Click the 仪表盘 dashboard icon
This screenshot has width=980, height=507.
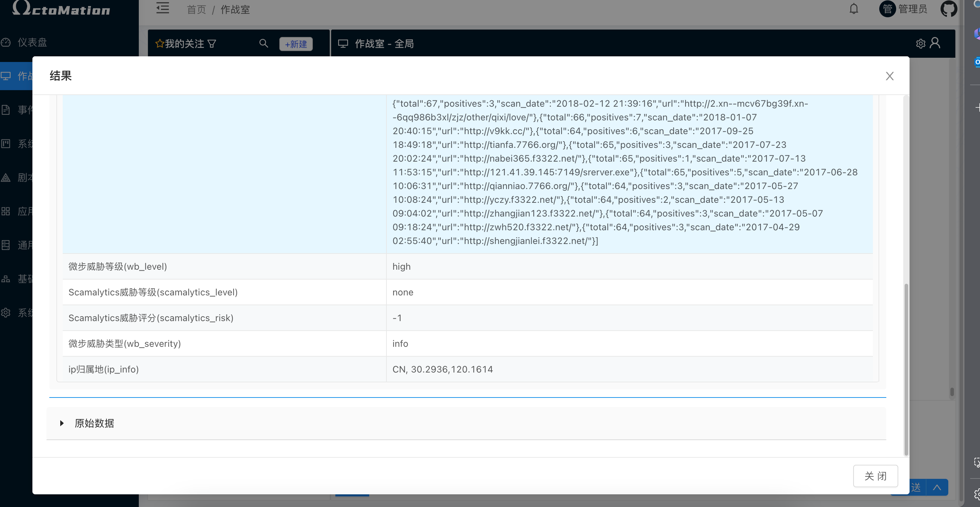pos(6,42)
